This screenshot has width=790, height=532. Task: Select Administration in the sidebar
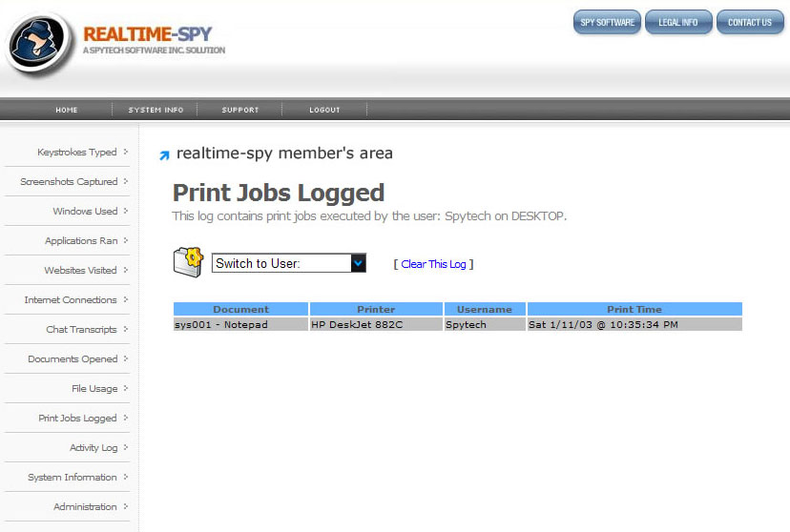(x=85, y=506)
